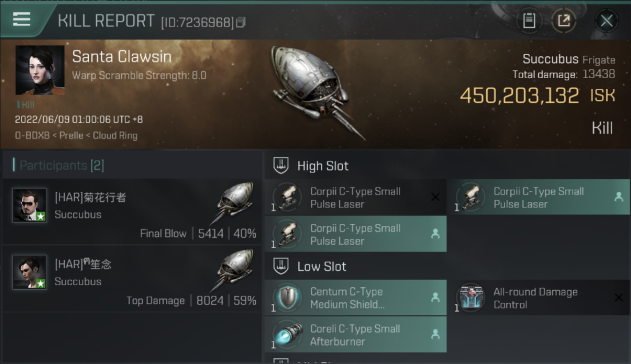Share the kill report externally
The height and width of the screenshot is (364, 631).
tap(564, 21)
